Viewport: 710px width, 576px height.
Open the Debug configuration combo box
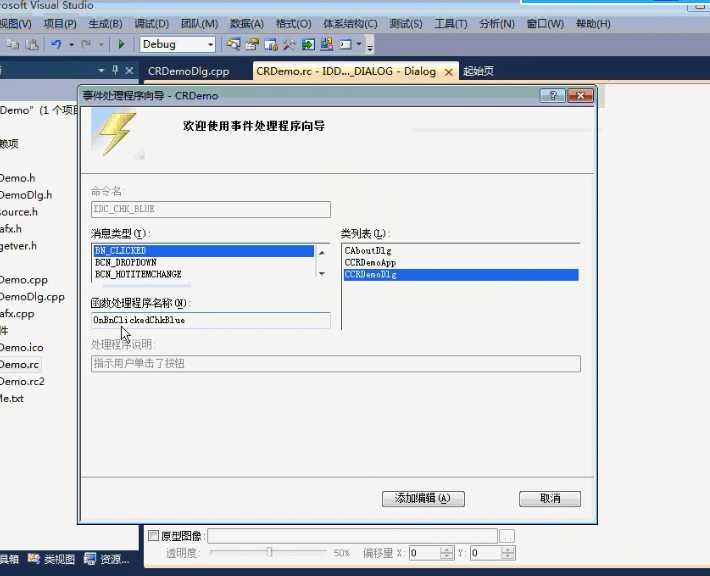[177, 44]
